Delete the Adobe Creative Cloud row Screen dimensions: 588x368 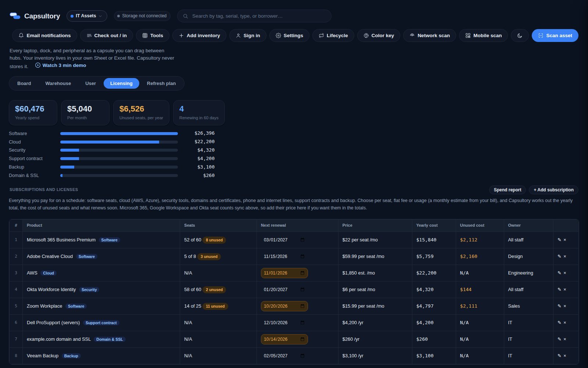point(565,256)
